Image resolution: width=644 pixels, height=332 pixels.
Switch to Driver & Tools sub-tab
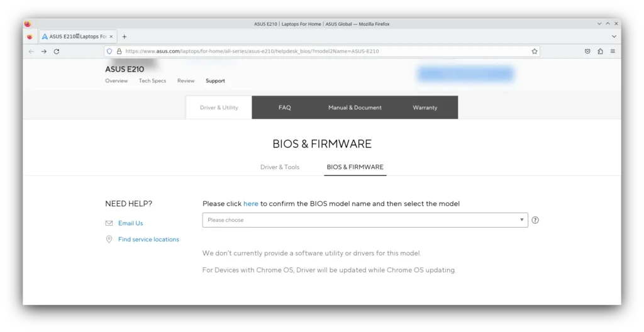pyautogui.click(x=280, y=167)
